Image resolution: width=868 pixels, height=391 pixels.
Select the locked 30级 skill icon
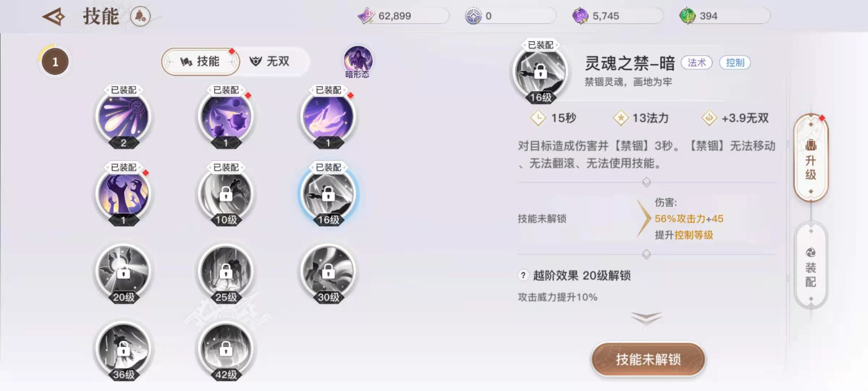pyautogui.click(x=328, y=273)
